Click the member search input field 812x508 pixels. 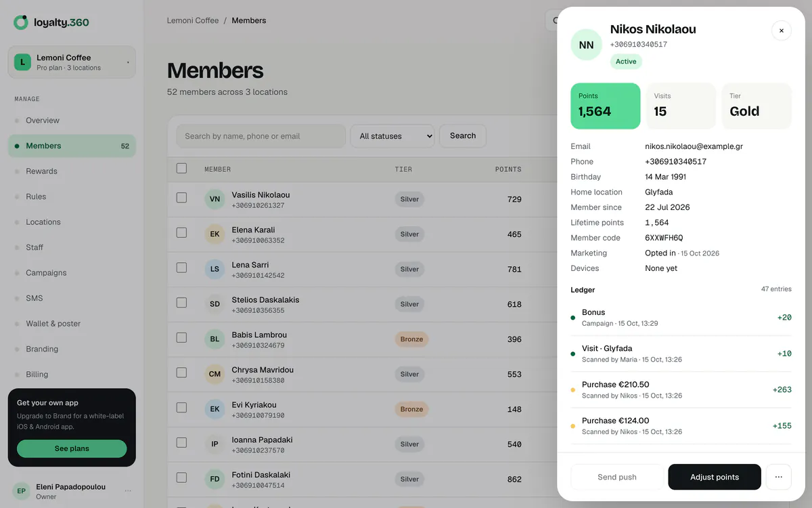tap(261, 136)
